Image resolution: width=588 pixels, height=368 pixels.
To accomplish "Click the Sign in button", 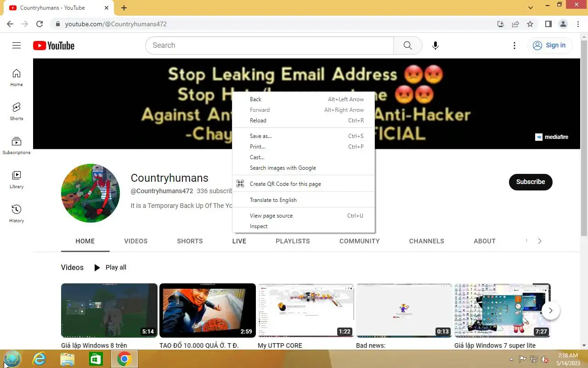I will coord(549,45).
